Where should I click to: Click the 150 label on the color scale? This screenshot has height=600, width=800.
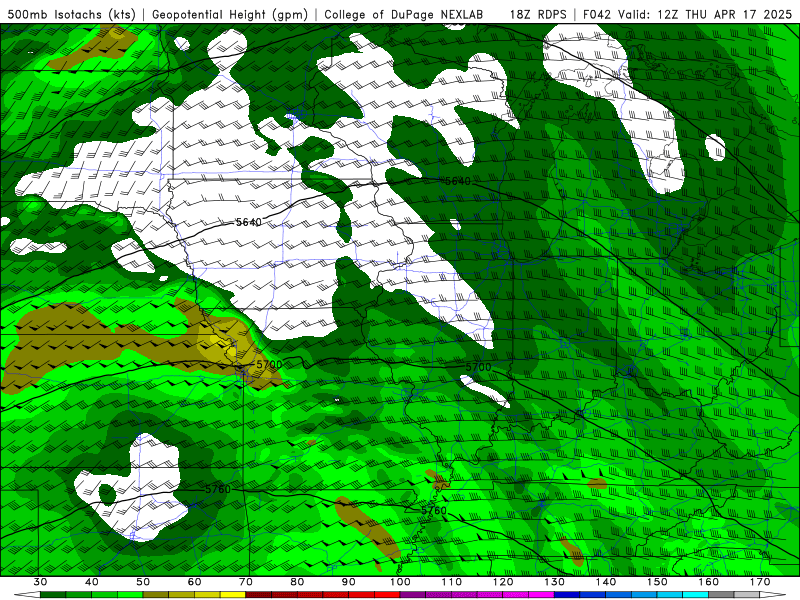coord(657,582)
